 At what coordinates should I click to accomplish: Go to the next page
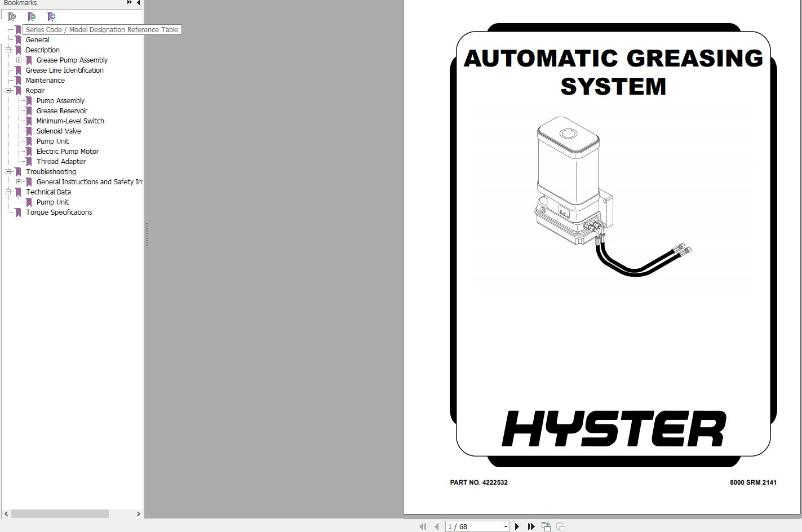pos(517,526)
